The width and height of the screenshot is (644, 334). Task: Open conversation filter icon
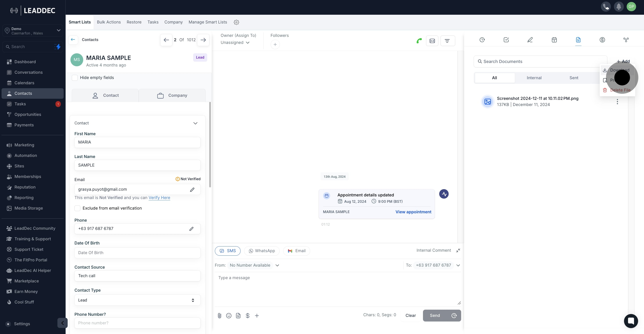tap(448, 41)
